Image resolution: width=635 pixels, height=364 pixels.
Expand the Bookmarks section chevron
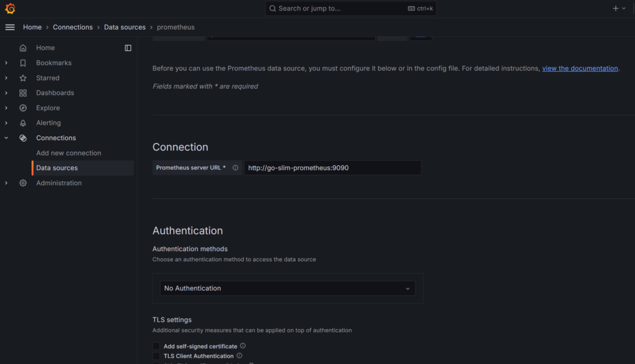click(x=6, y=63)
